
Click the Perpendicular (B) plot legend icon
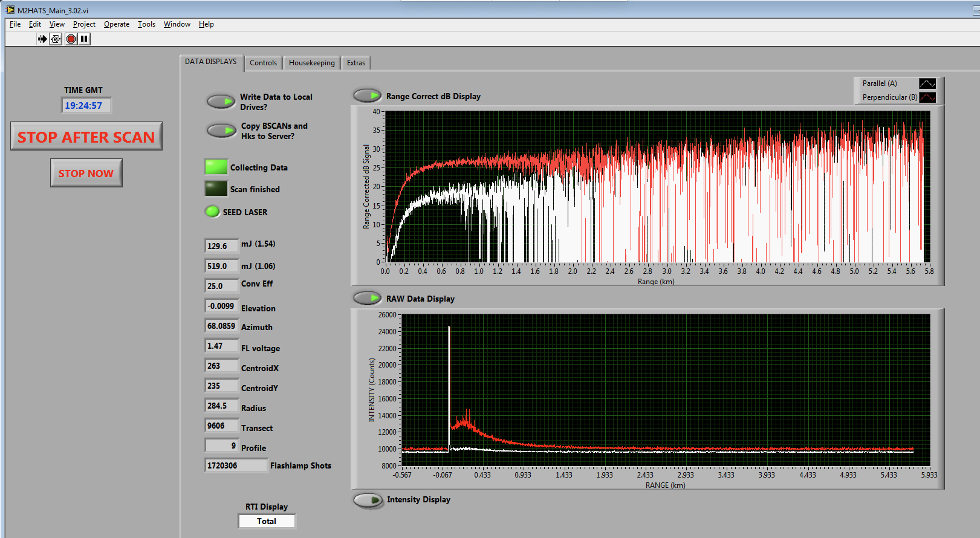click(x=927, y=97)
